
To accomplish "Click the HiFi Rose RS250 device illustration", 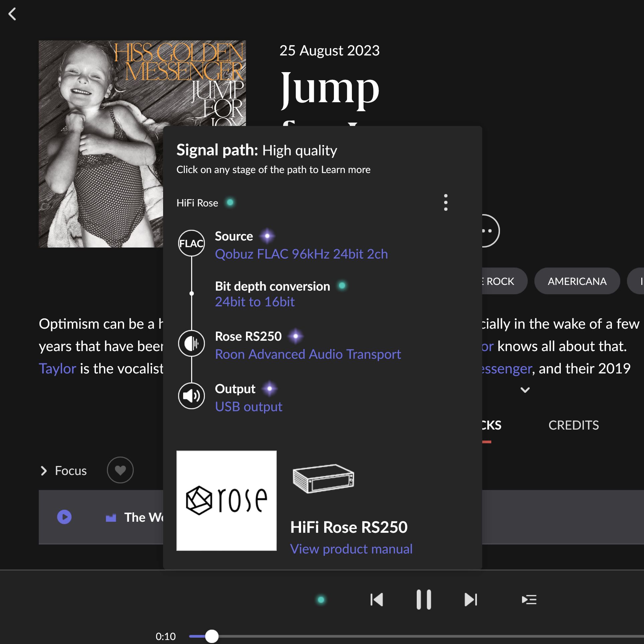I will coord(323,479).
